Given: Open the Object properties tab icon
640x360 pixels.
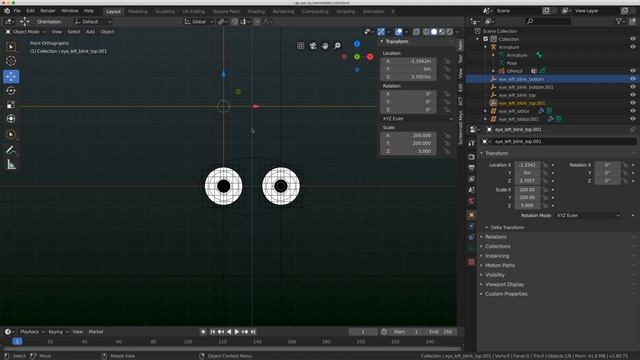Looking at the screenshot, I should tap(471, 215).
